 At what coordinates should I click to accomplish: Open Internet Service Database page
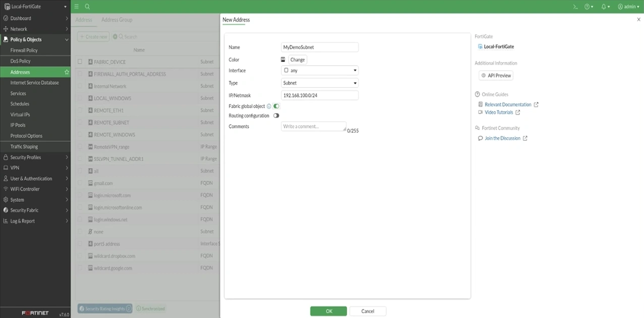(35, 83)
